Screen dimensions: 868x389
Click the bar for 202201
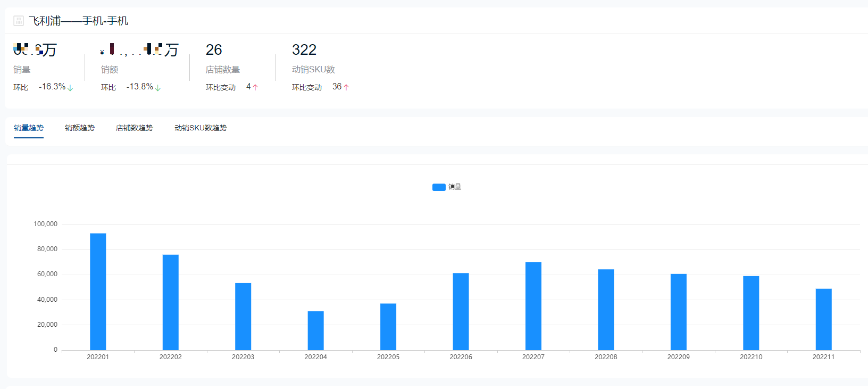pyautogui.click(x=98, y=292)
